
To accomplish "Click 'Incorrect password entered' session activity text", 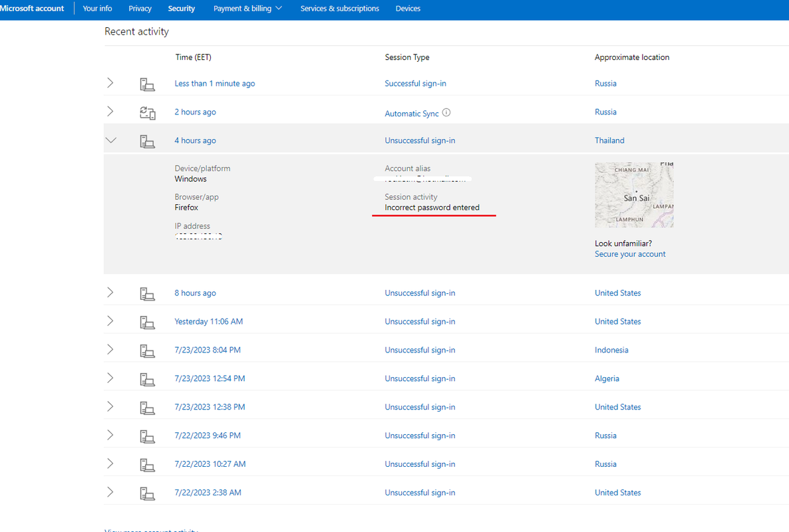I will [432, 207].
